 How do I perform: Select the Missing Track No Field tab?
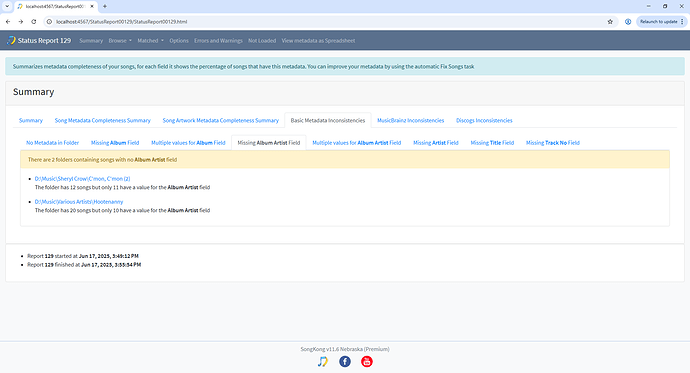[x=553, y=143]
